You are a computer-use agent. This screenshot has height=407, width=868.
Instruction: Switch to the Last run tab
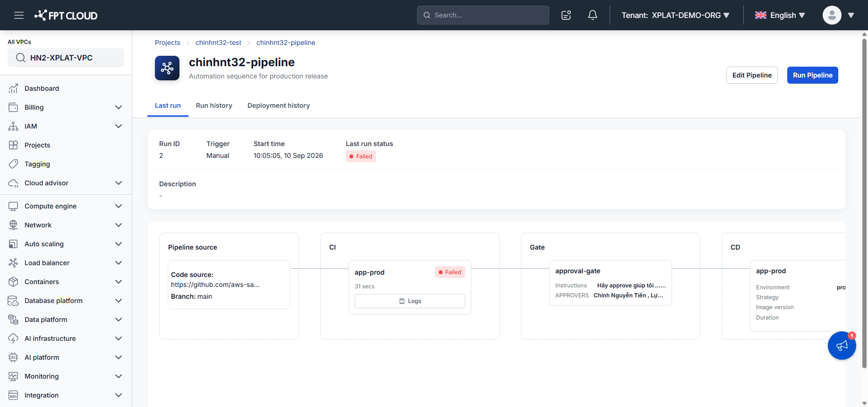168,105
